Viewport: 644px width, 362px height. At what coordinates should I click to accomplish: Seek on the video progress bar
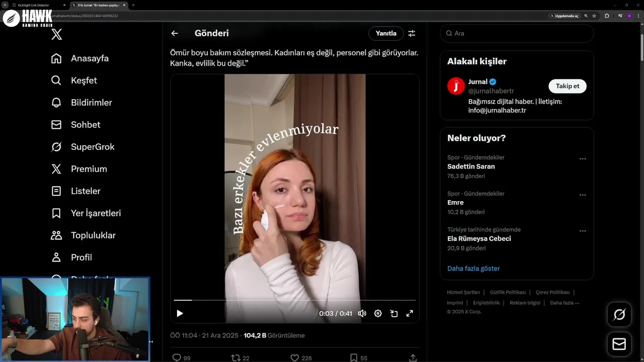(x=295, y=300)
